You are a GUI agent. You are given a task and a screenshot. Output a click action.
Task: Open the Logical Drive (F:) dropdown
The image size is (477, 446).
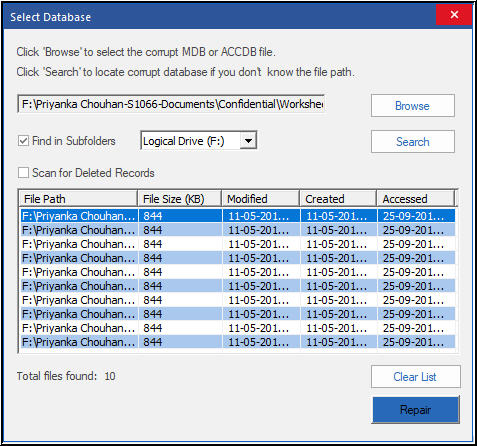click(248, 140)
